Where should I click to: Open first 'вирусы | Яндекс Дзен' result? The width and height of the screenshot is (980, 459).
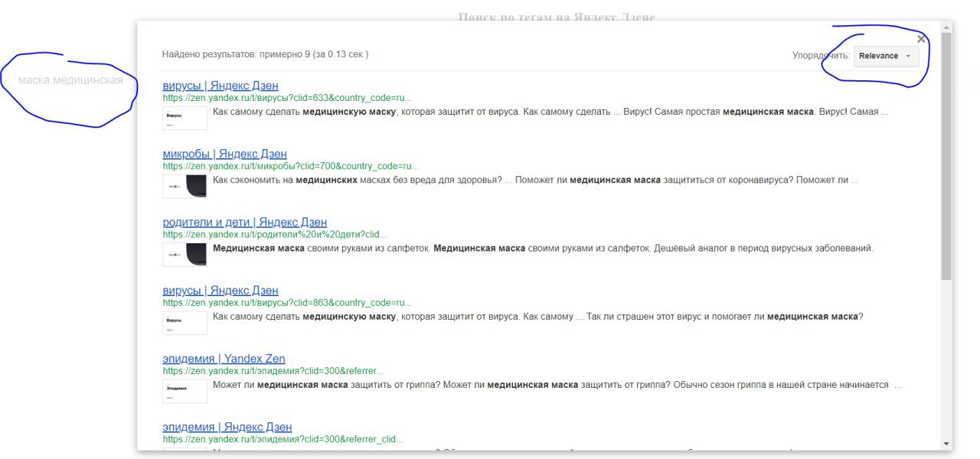click(220, 85)
